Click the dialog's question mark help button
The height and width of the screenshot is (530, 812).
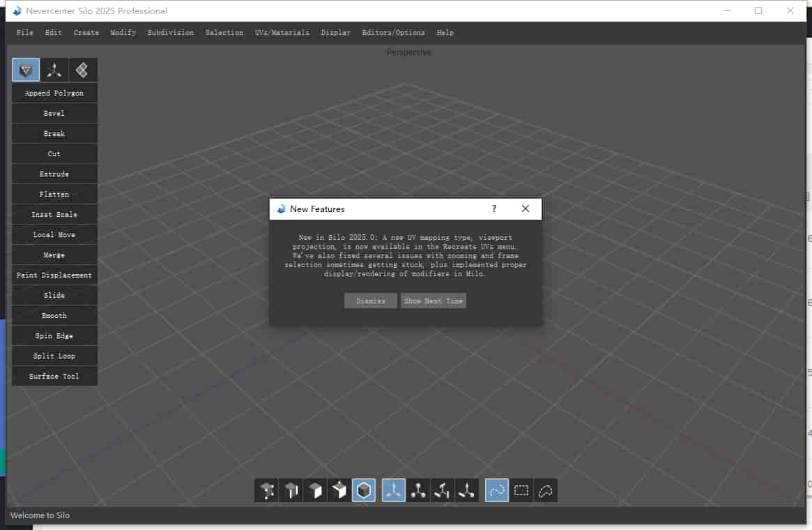494,209
